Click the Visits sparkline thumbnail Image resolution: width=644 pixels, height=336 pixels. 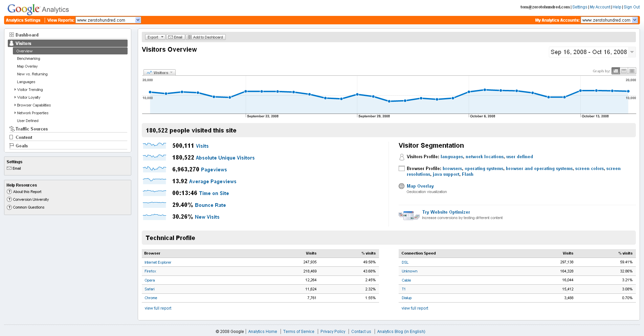(x=154, y=146)
